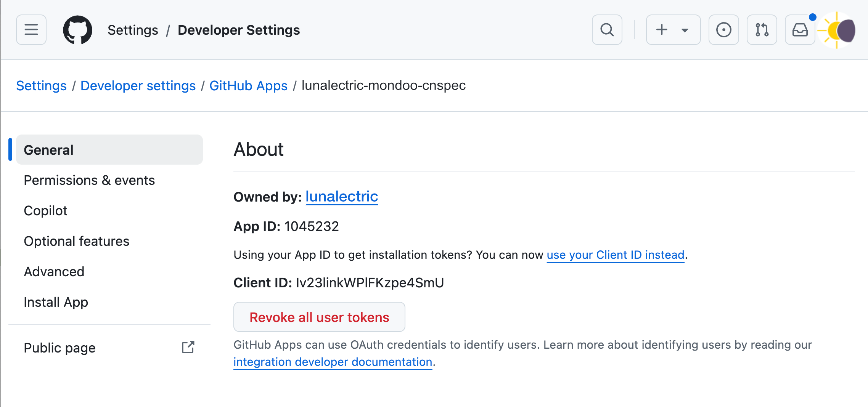The image size is (868, 407).
Task: Open the Optional features section
Action: 76,241
